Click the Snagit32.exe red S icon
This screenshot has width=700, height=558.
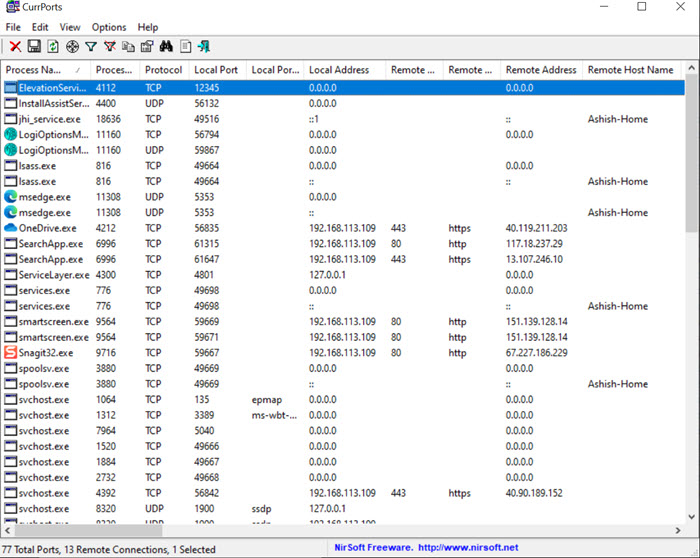(10, 353)
